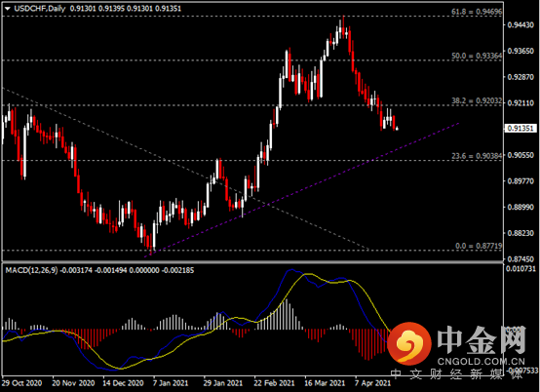Open the CNGOLD.COM.CN watermark link

tap(482, 362)
